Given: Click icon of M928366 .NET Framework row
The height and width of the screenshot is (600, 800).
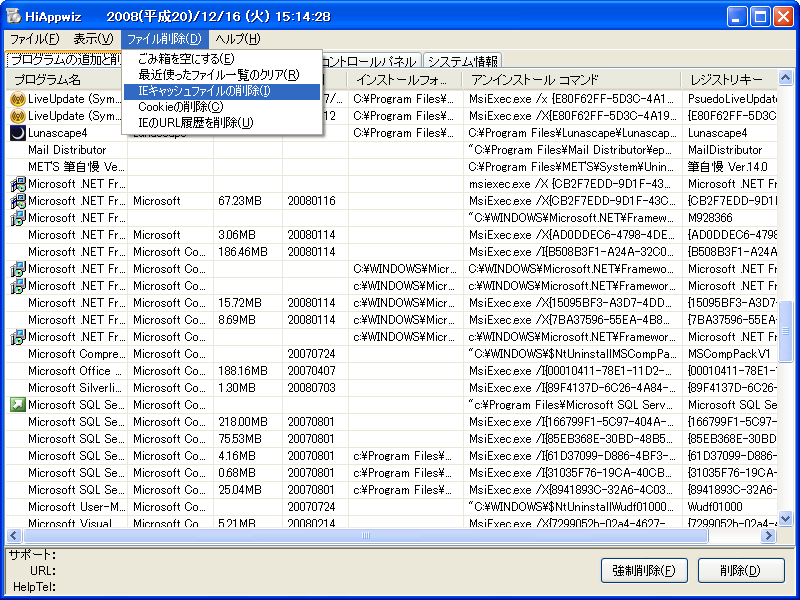Looking at the screenshot, I should click(18, 218).
